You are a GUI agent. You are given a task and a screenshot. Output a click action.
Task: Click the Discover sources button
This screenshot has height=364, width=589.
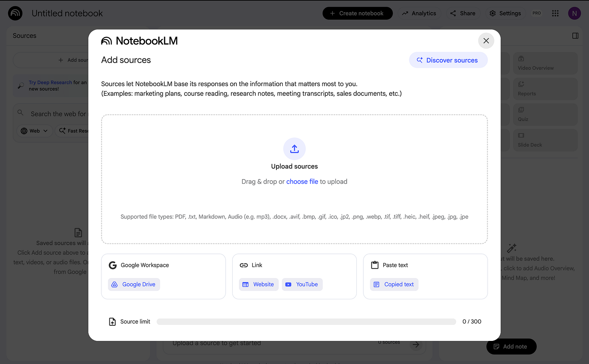(x=448, y=60)
